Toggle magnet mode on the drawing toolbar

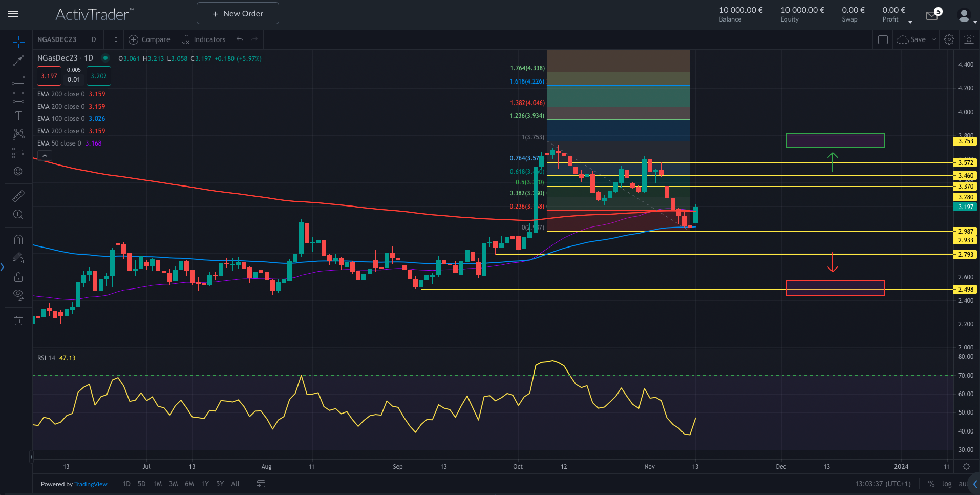click(18, 240)
